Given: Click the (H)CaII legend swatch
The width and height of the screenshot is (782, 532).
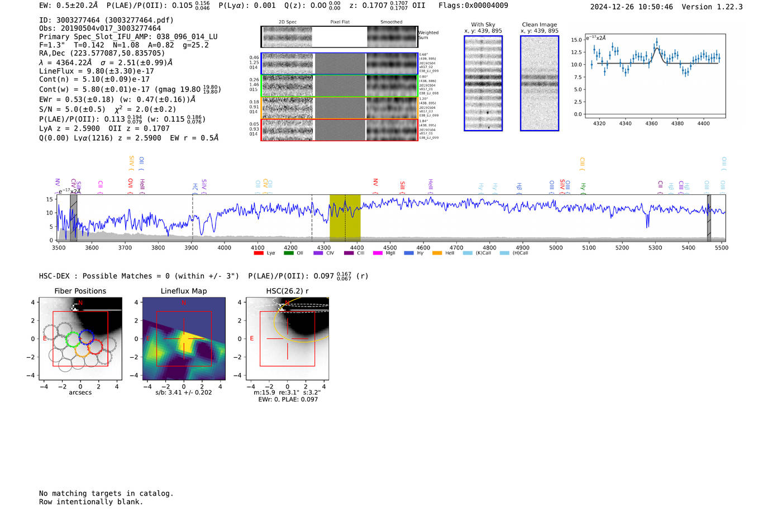Looking at the screenshot, I should [x=504, y=253].
